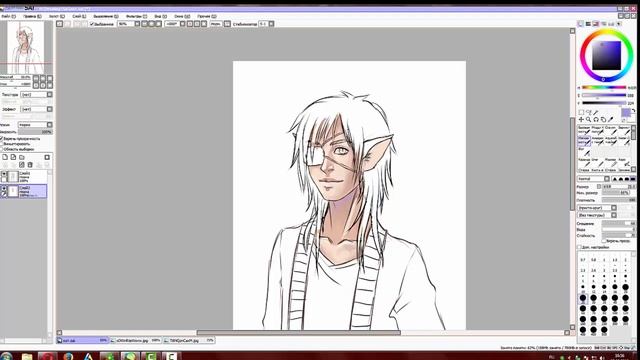Open the Окно menu
The height and width of the screenshot is (360, 640).
coord(182,16)
